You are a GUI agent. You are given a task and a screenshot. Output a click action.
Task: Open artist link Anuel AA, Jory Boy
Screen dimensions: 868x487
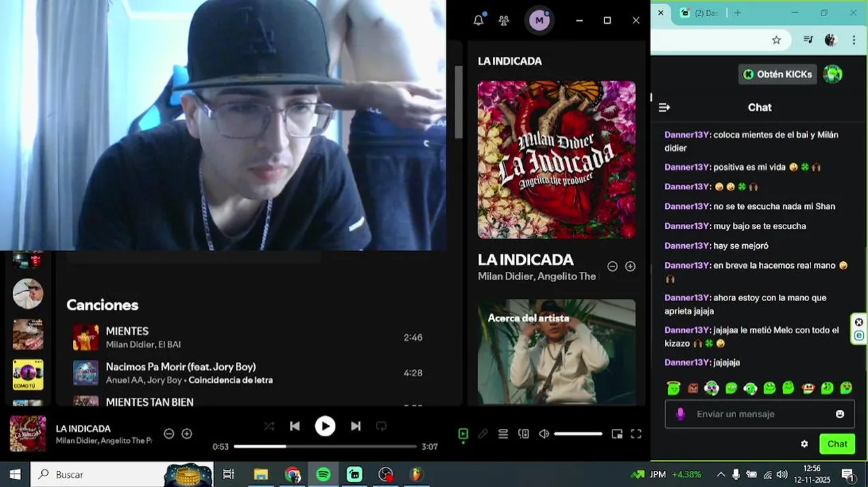(x=144, y=380)
